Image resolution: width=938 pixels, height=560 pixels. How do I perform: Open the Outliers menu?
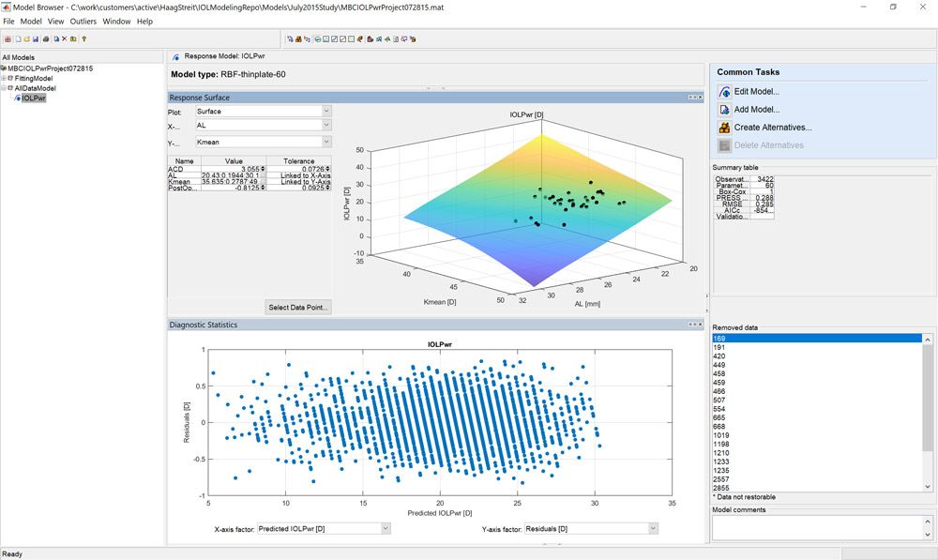pos(82,20)
